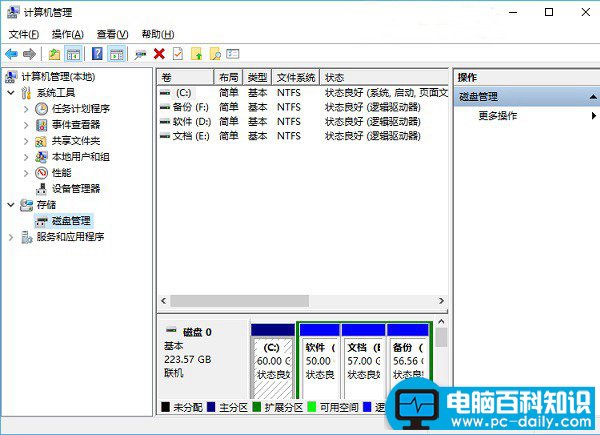Click the magnifier Search toolbar icon
Viewport: 600px width, 435px height.
click(x=215, y=54)
